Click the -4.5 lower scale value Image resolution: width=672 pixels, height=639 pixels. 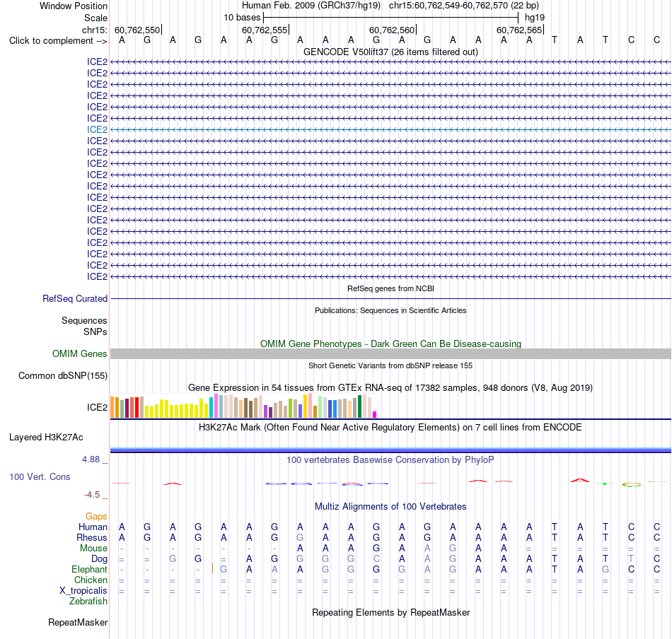click(92, 495)
